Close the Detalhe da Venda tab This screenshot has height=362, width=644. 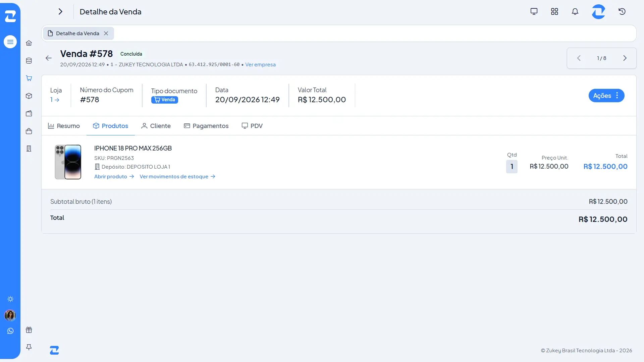pyautogui.click(x=106, y=33)
